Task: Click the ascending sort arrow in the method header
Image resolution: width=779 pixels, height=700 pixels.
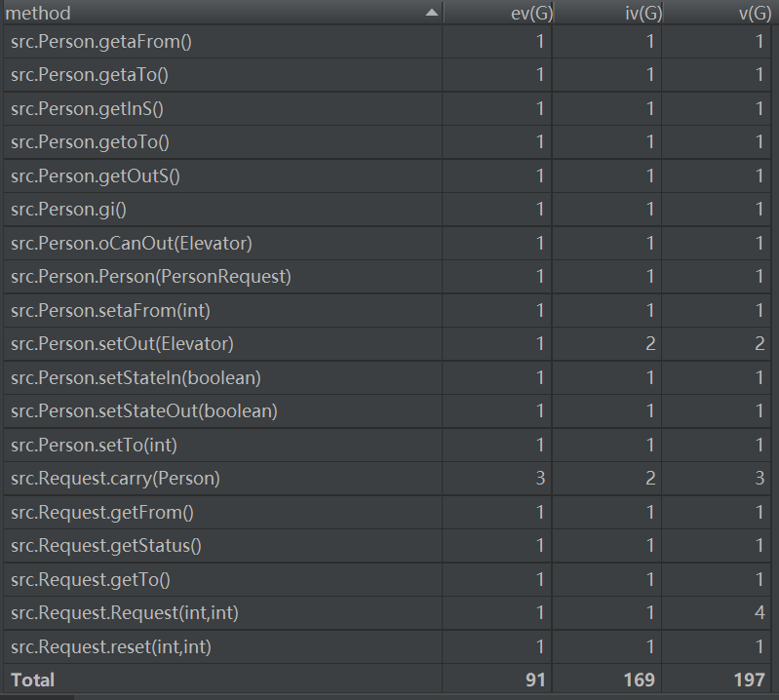Action: (432, 13)
